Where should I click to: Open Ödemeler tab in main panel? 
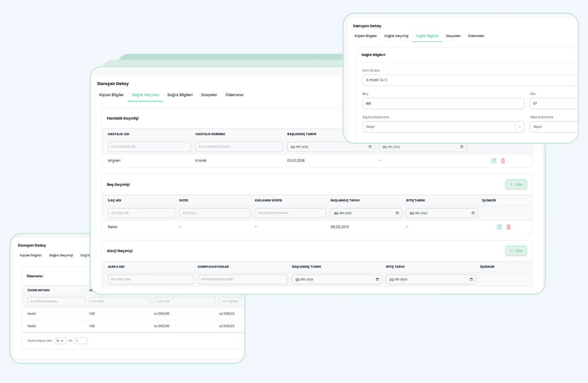pos(234,95)
